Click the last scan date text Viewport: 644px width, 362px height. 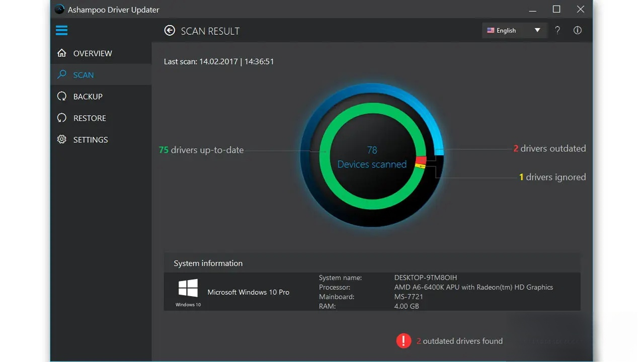coord(219,61)
